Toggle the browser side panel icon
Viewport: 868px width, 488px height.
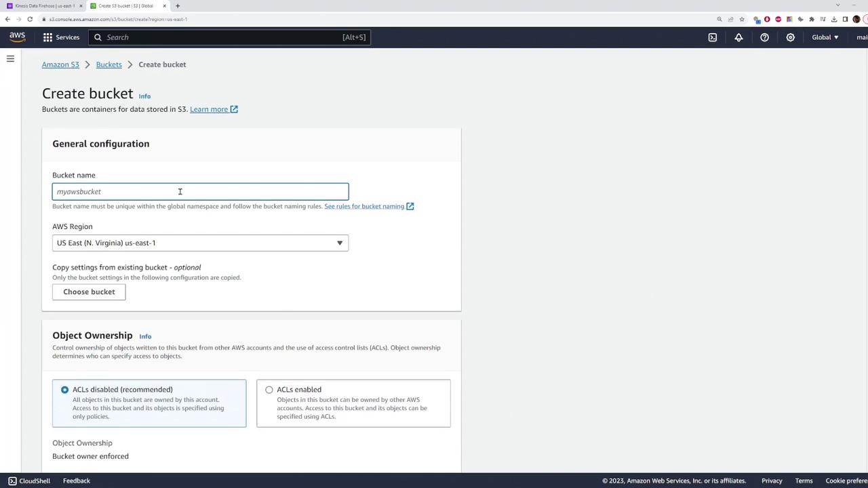pos(845,19)
